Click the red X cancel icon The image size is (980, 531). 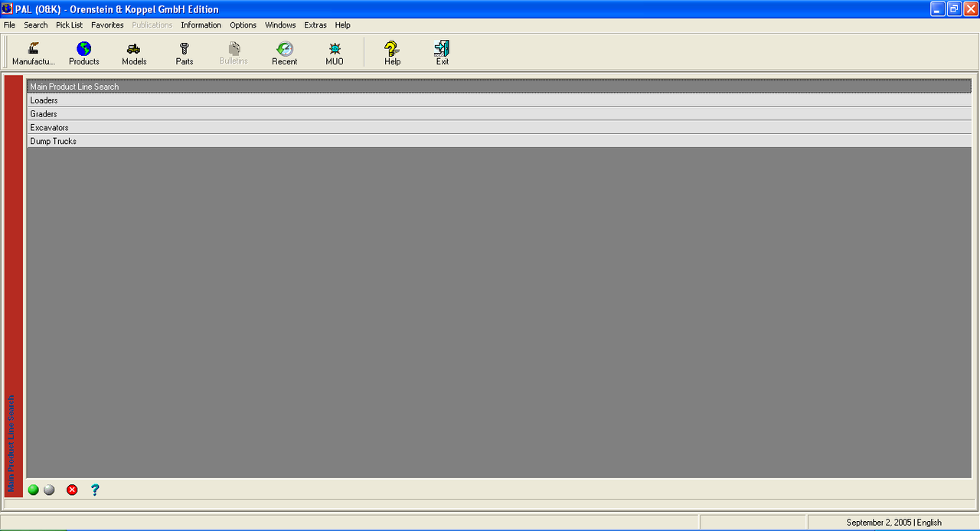coord(72,490)
